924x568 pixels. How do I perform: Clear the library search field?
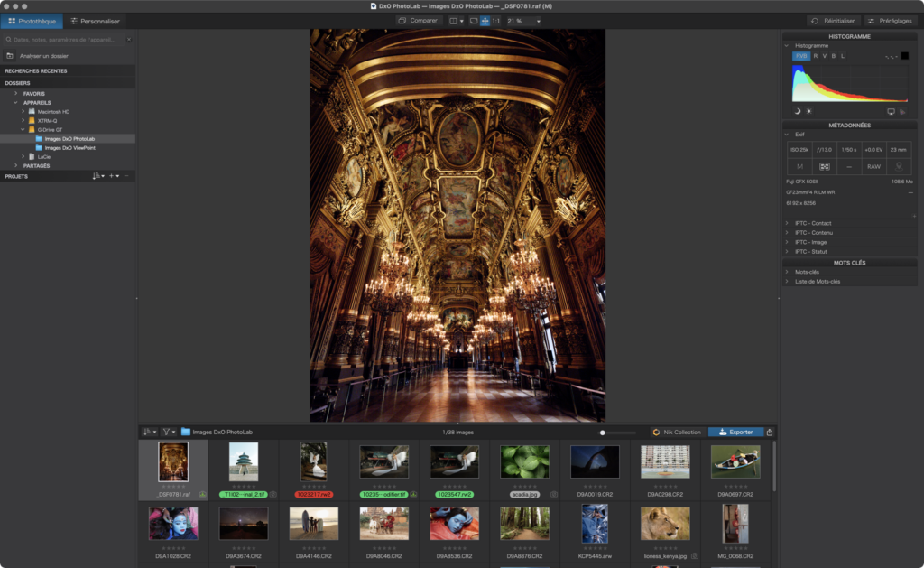coord(129,40)
